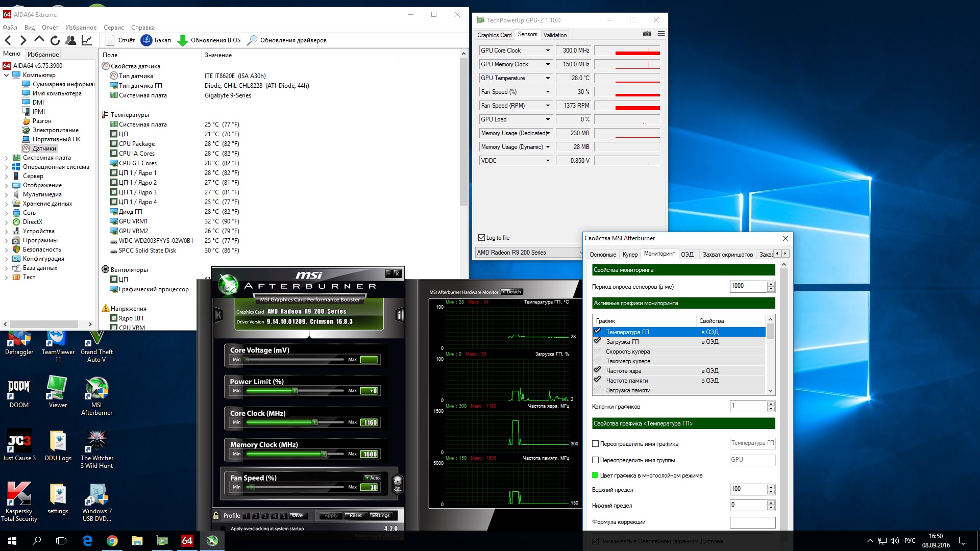The width and height of the screenshot is (980, 551).
Task: Open the AIDA64 graph chart toolbar icon
Action: pos(87,40)
